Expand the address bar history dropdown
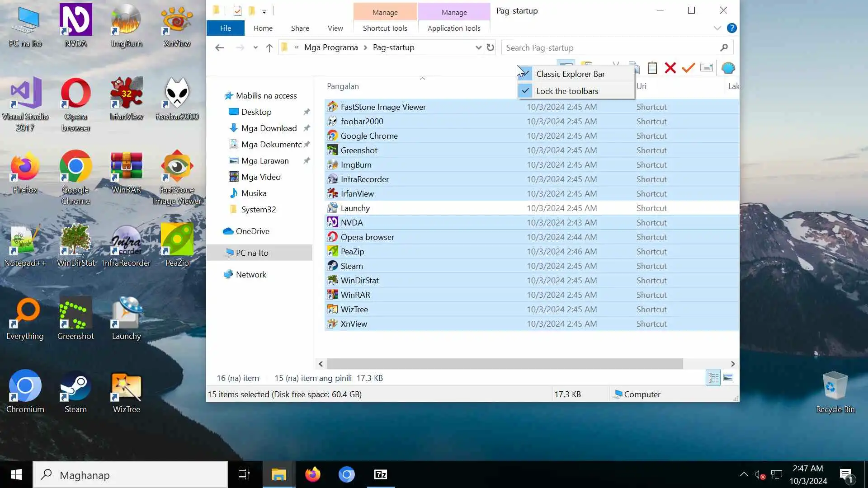The height and width of the screenshot is (488, 868). coord(478,47)
